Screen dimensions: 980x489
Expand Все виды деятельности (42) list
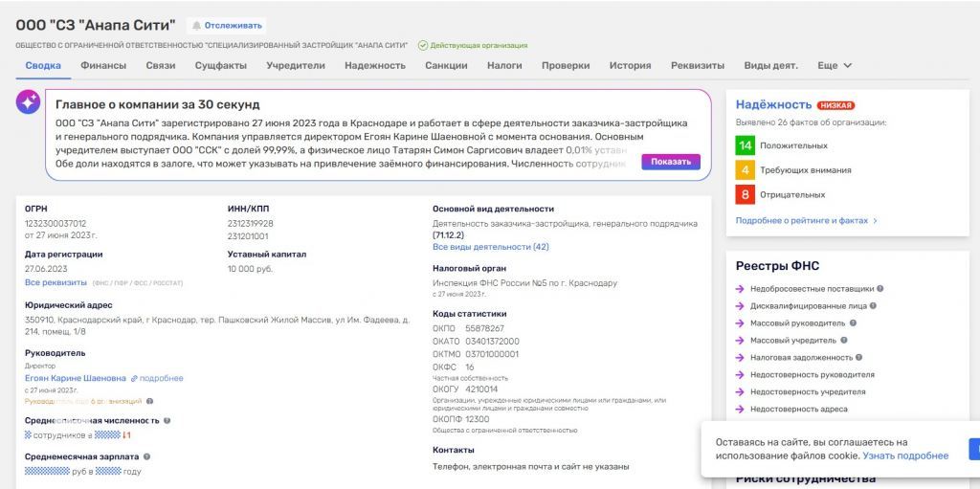point(490,247)
